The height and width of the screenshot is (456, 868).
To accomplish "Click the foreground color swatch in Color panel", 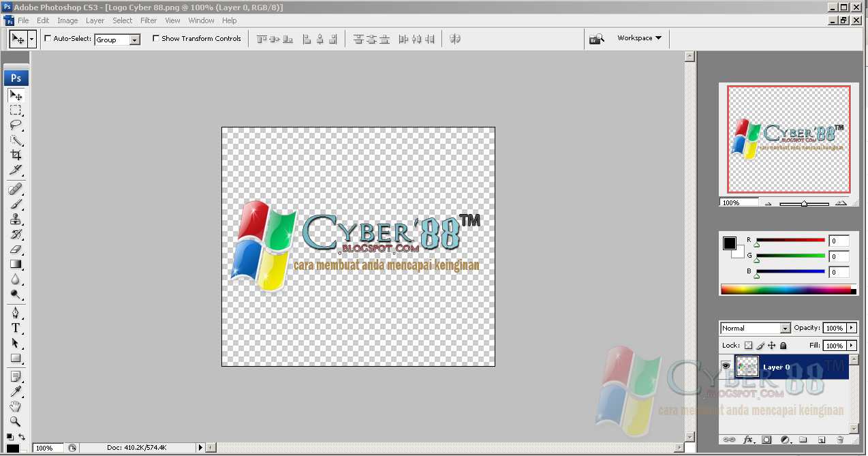I will [729, 243].
